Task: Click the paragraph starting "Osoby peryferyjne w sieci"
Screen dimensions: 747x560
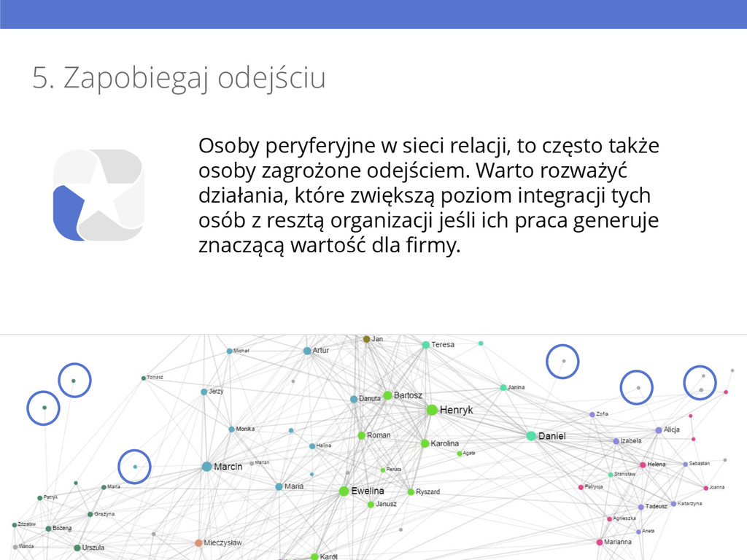Action: pyautogui.click(x=429, y=195)
